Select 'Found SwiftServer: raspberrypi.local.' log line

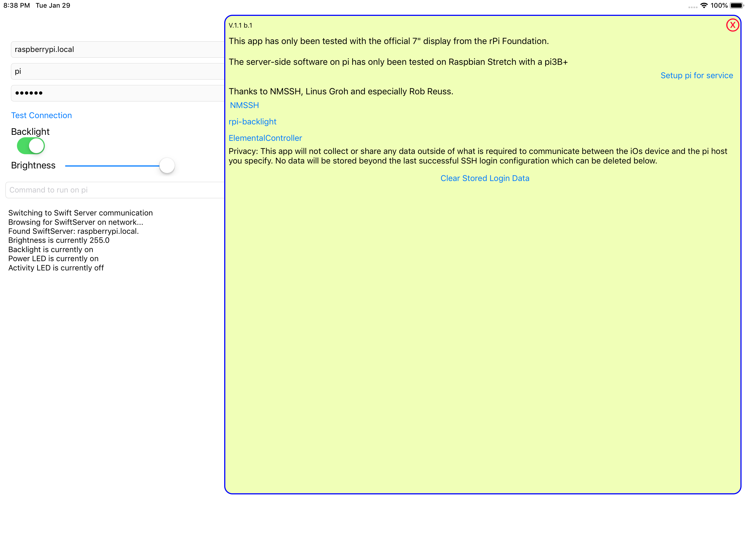(74, 231)
